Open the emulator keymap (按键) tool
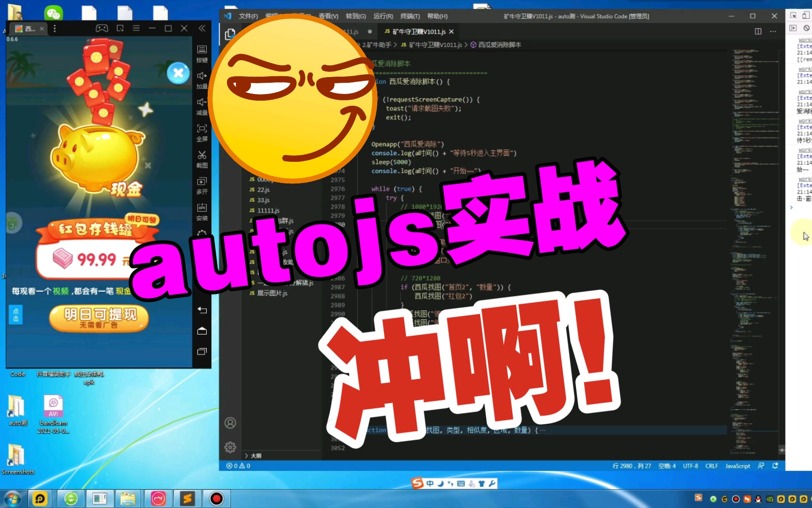The image size is (812, 508). pos(202,53)
